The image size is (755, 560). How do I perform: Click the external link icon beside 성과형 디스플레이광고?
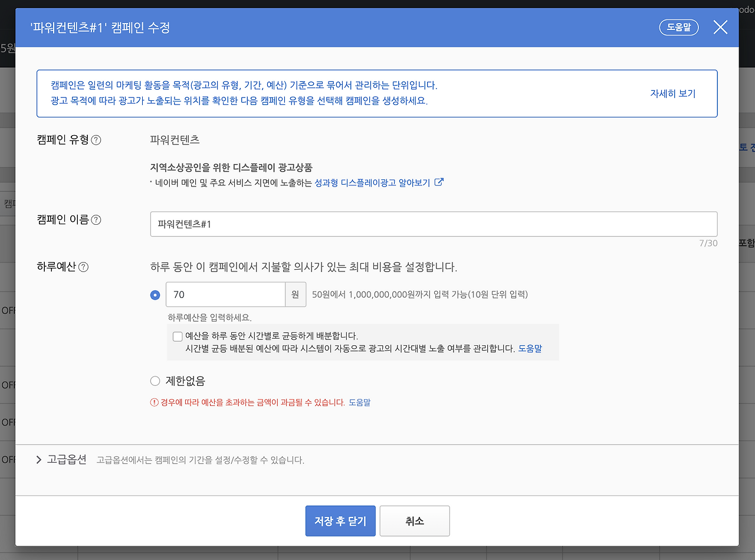439,182
